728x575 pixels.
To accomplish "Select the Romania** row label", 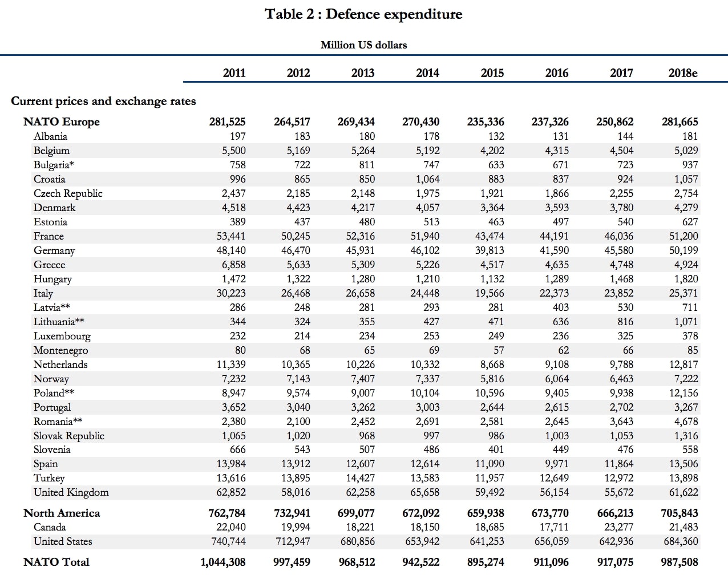I will point(58,422).
